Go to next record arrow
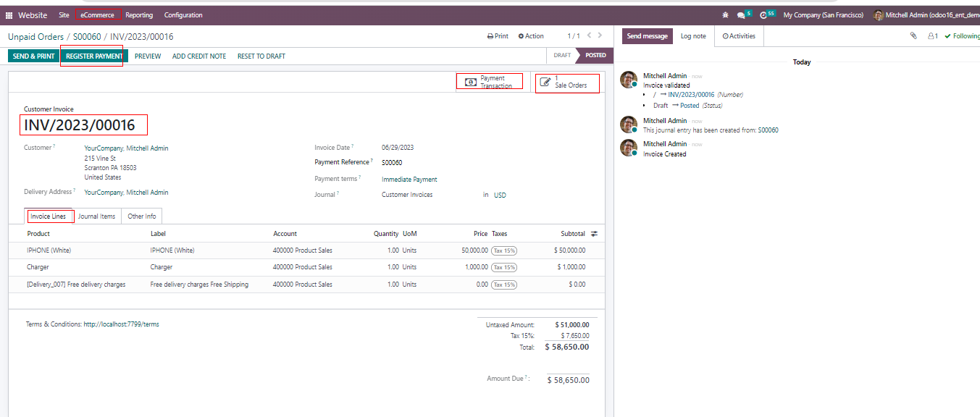Screen dimensions: 980x417 (x=600, y=35)
